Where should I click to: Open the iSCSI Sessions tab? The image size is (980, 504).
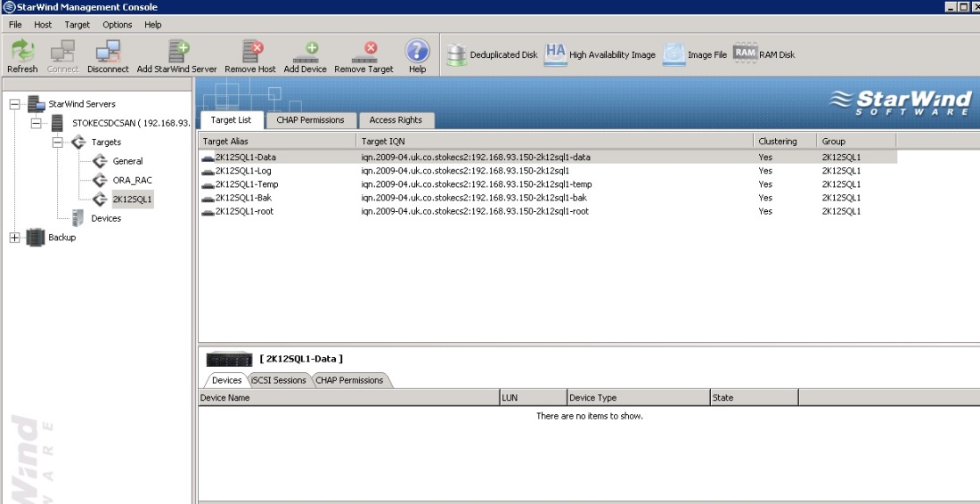279,379
